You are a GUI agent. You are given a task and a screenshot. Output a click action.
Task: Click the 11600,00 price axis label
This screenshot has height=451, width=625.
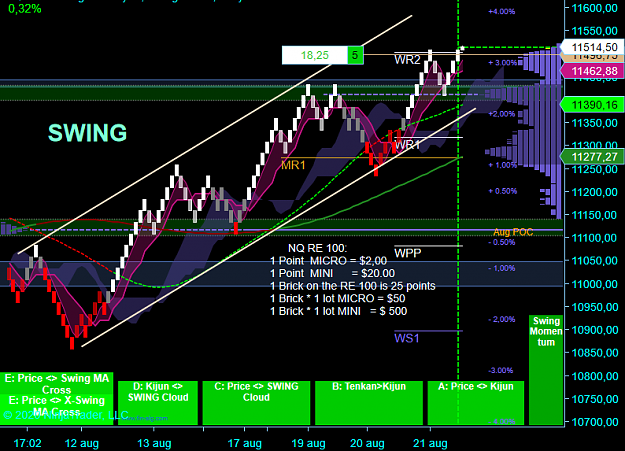coord(595,8)
